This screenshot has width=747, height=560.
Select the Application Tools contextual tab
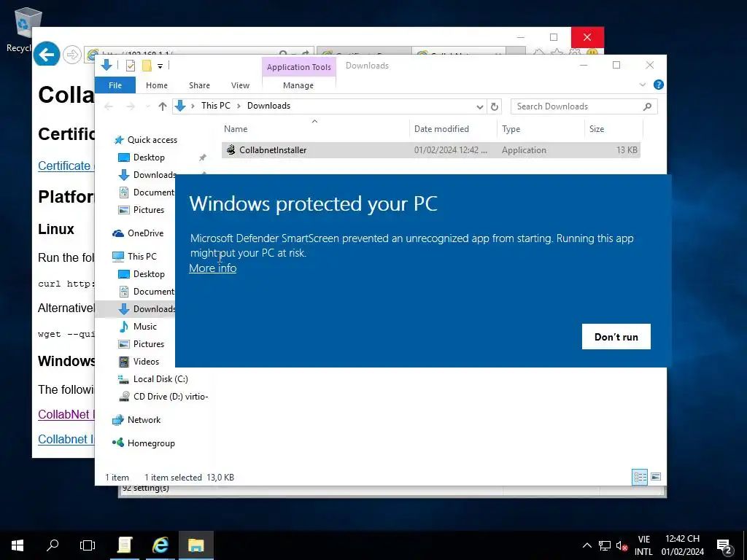coord(298,67)
